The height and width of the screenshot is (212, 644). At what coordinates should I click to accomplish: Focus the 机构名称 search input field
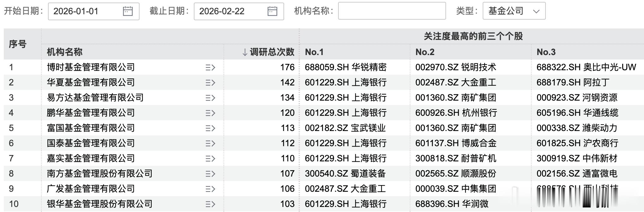tap(392, 11)
